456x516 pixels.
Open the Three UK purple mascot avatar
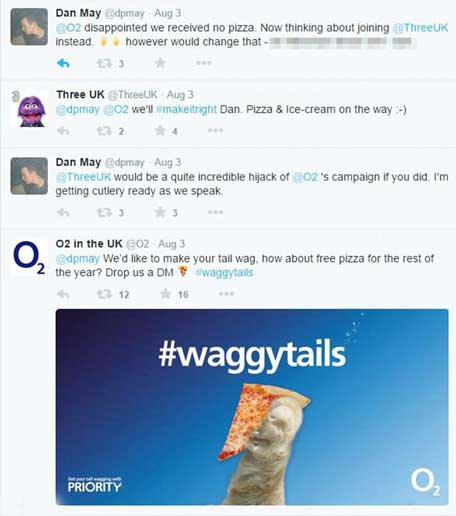(x=30, y=110)
